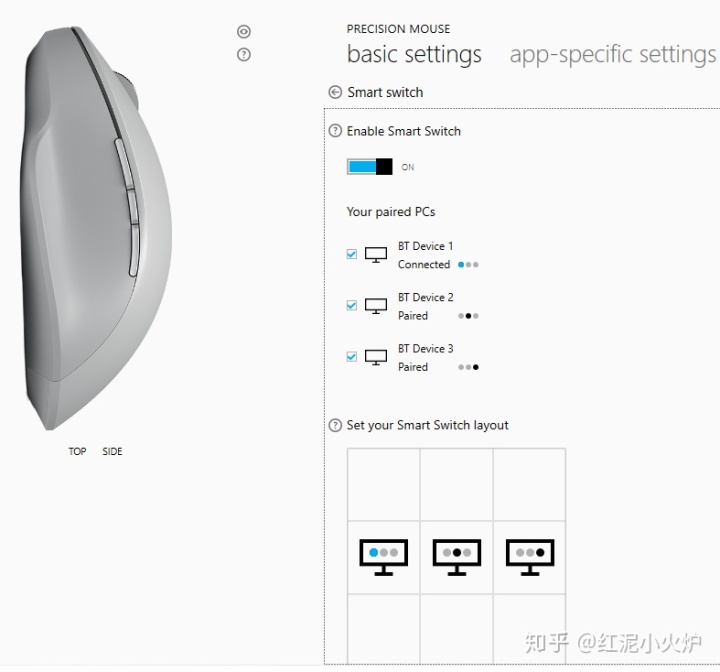Open the help icon beside Set your Smart Switch layout
Screen dimensions: 720x672
click(x=335, y=425)
